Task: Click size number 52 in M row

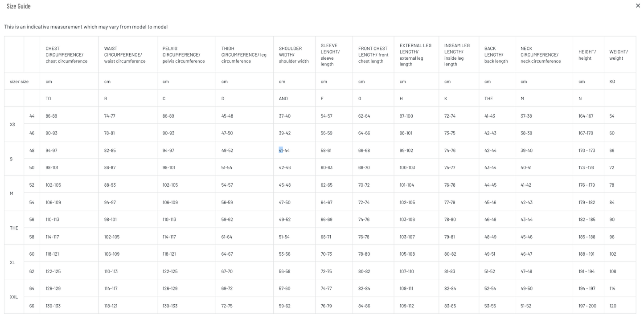Action: pos(32,185)
